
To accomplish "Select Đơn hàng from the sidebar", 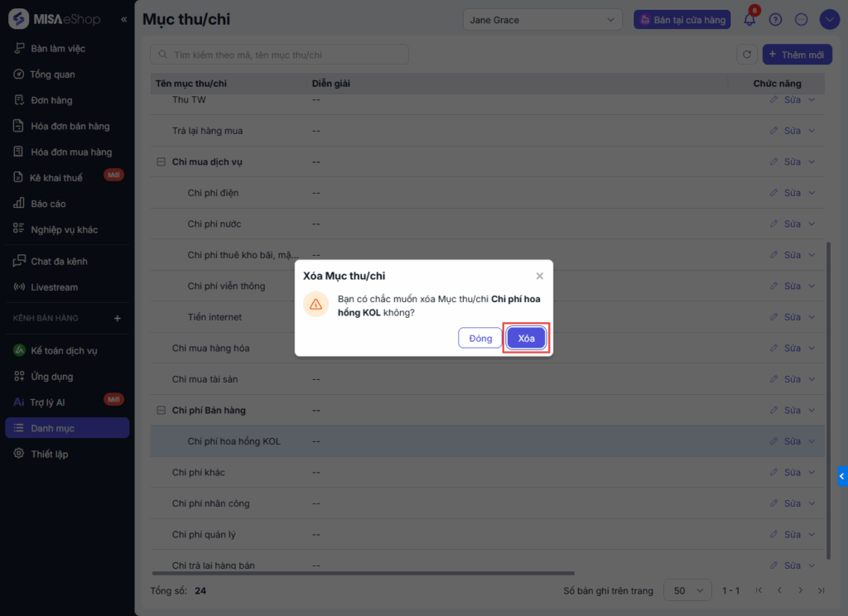I will tap(51, 100).
